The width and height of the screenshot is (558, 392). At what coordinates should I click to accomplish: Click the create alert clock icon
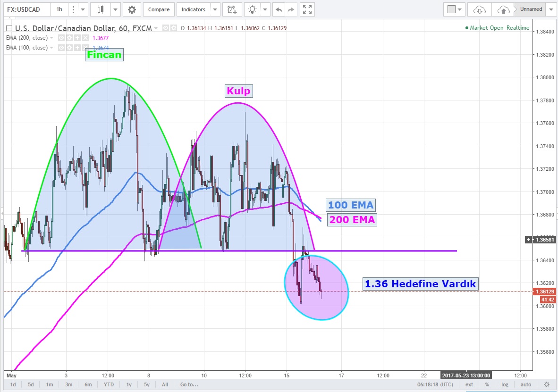(231, 9)
